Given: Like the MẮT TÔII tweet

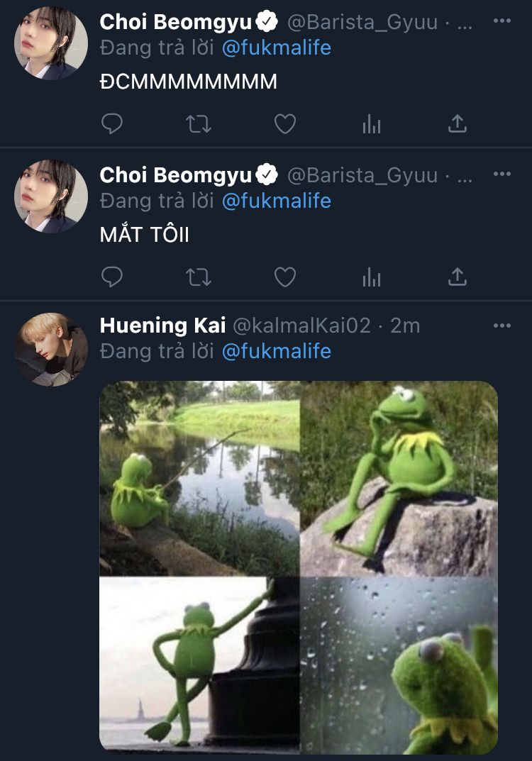Looking at the screenshot, I should (x=285, y=277).
